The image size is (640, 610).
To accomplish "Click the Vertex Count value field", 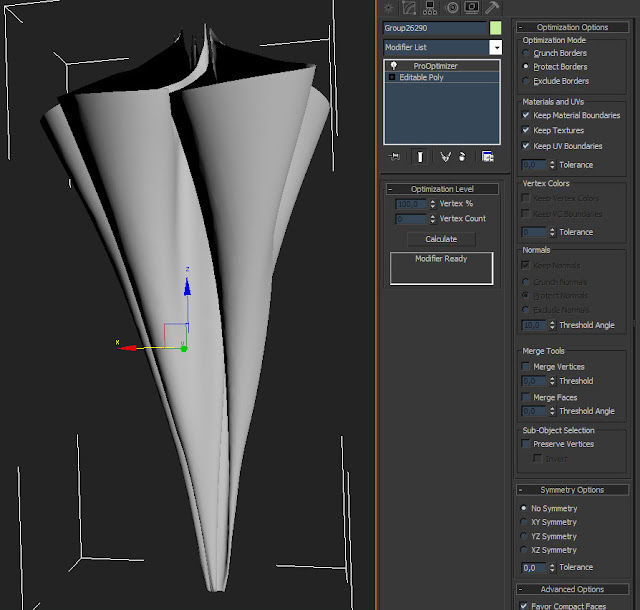I will (x=411, y=219).
